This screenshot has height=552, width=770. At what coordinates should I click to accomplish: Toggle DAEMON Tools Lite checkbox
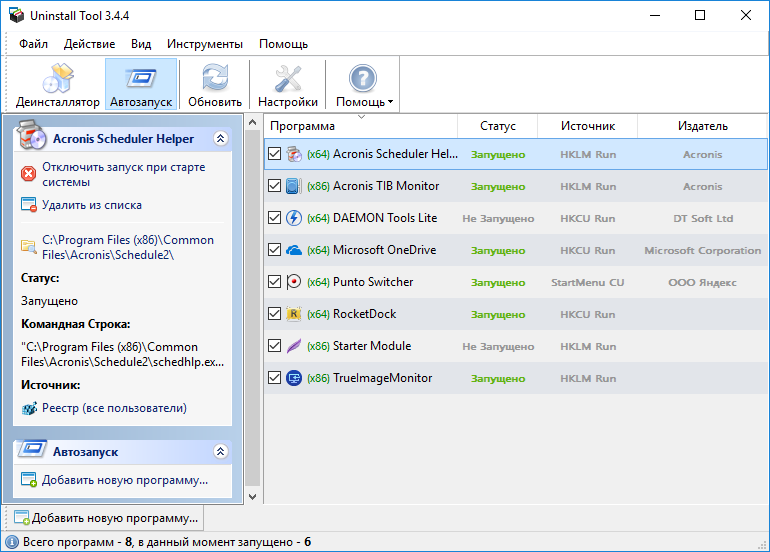click(x=275, y=218)
